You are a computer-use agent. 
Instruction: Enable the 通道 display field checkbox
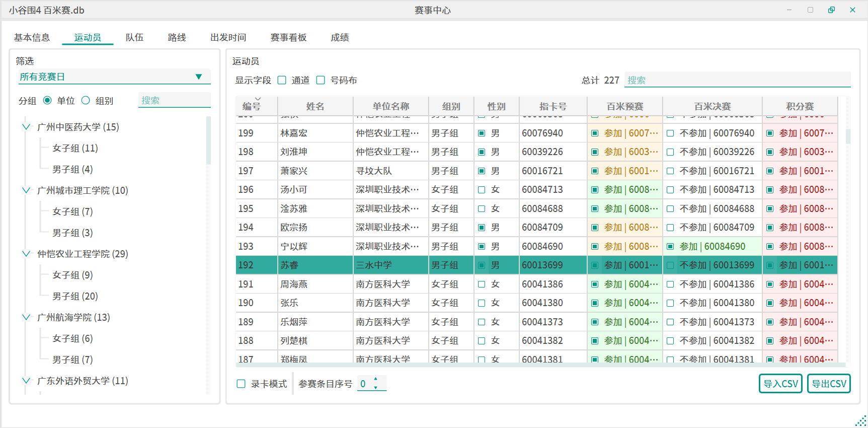click(x=282, y=80)
